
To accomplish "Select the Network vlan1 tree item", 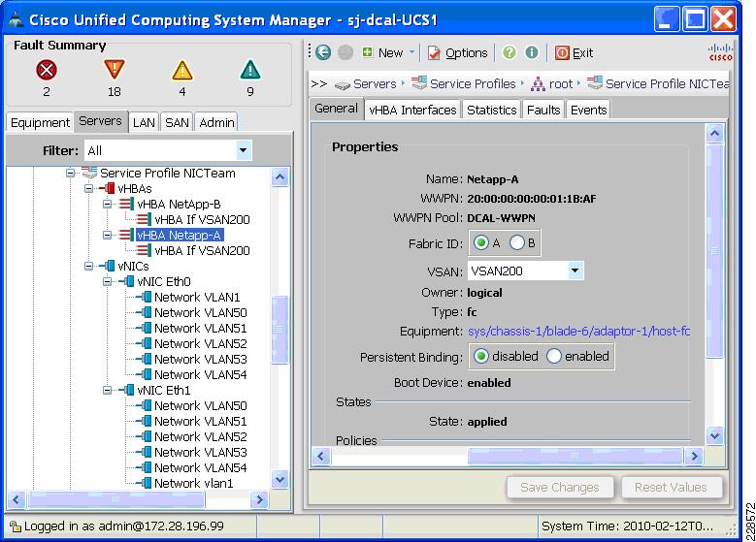I will tap(194, 483).
